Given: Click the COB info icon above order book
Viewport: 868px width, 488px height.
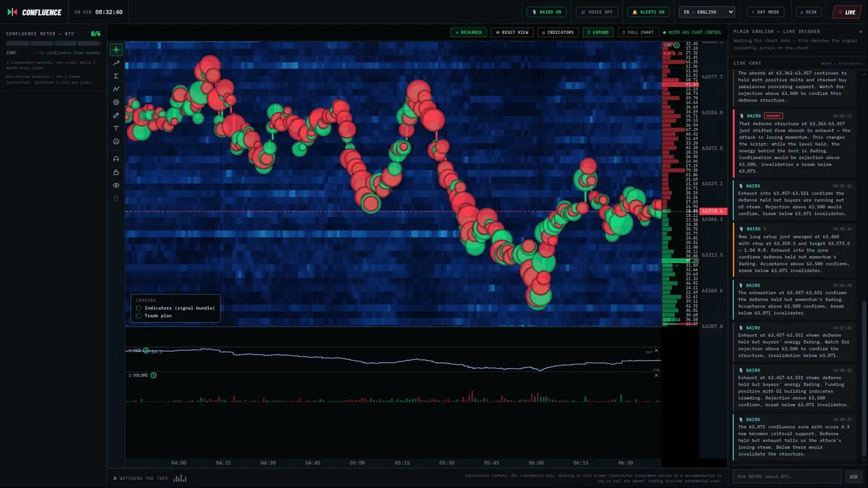Looking at the screenshot, I should pyautogui.click(x=677, y=45).
